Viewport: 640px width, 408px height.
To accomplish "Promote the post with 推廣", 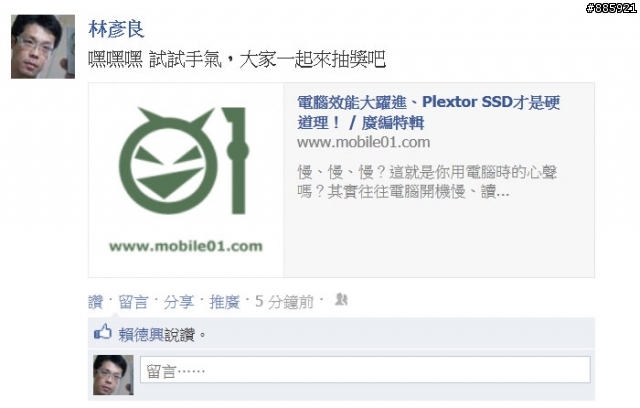I will pos(224,302).
